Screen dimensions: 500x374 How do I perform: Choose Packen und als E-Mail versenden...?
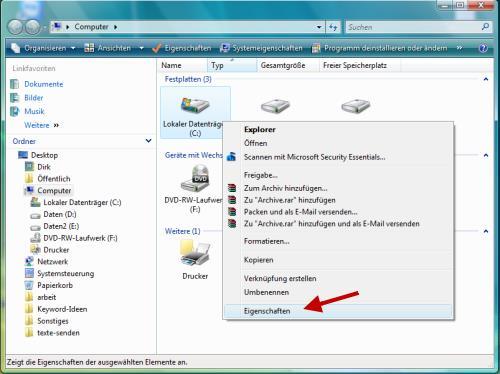[x=338, y=212]
